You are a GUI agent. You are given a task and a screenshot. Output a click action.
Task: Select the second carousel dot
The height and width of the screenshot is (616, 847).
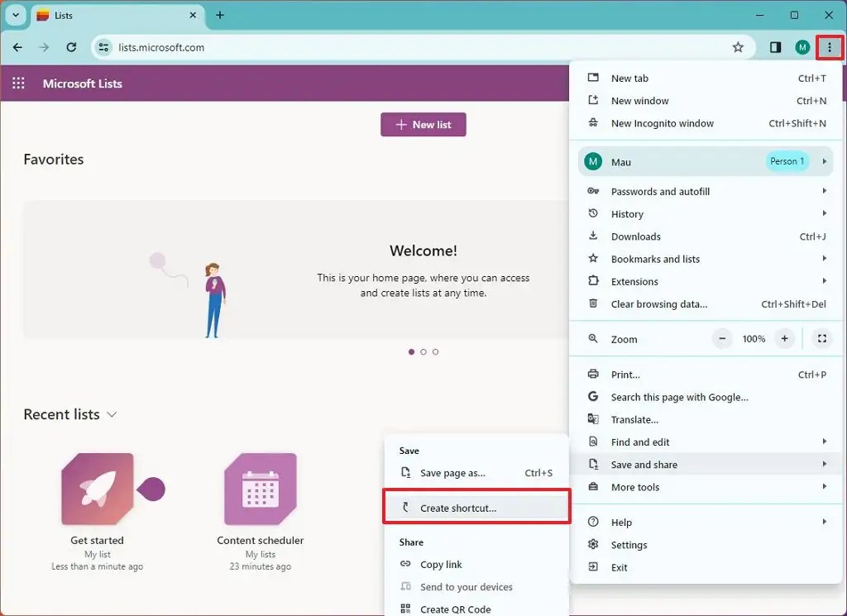tap(423, 351)
